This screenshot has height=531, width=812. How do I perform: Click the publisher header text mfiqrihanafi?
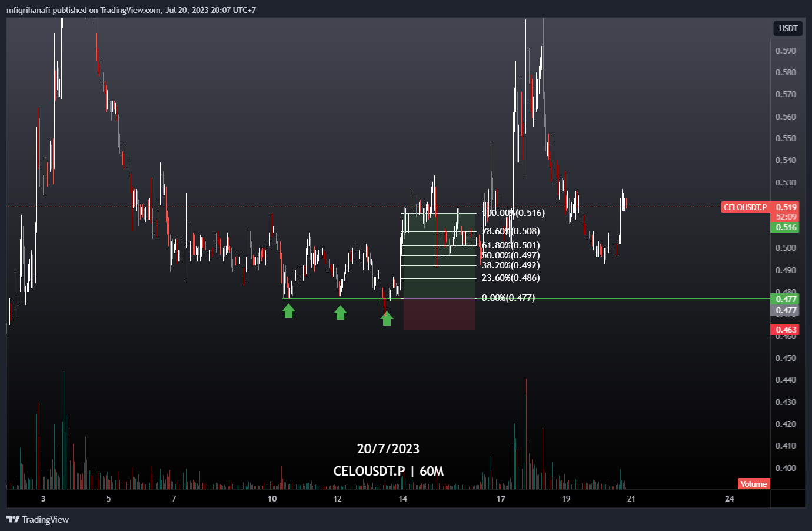(x=28, y=10)
